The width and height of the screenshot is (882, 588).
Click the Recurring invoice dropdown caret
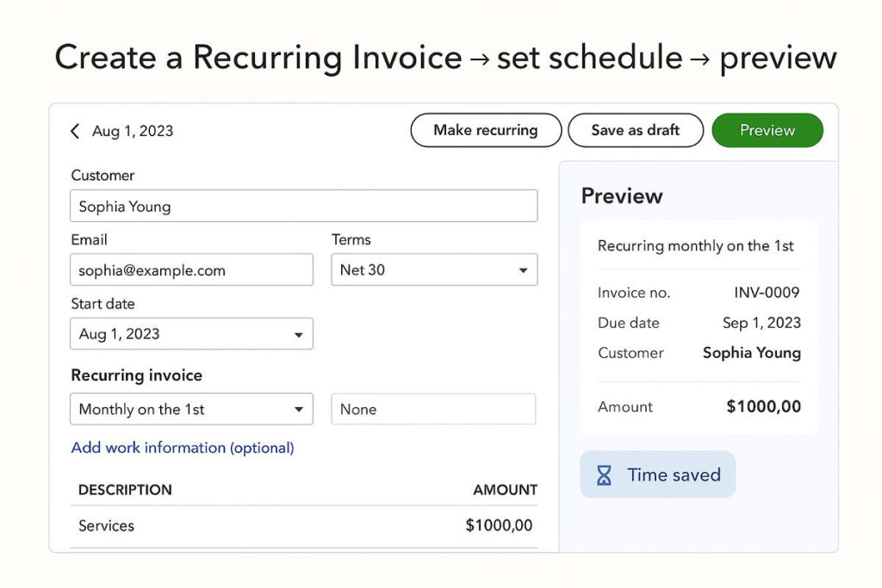click(x=301, y=409)
